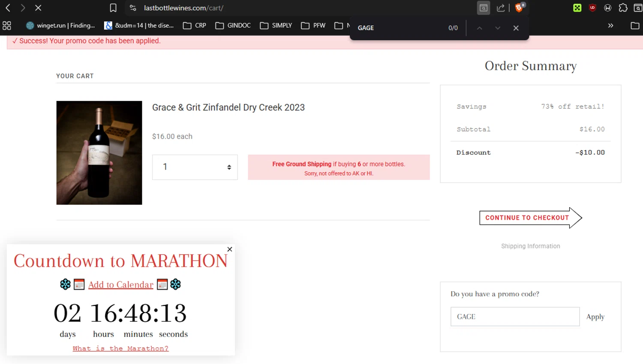Click the promo code input field

pyautogui.click(x=515, y=316)
